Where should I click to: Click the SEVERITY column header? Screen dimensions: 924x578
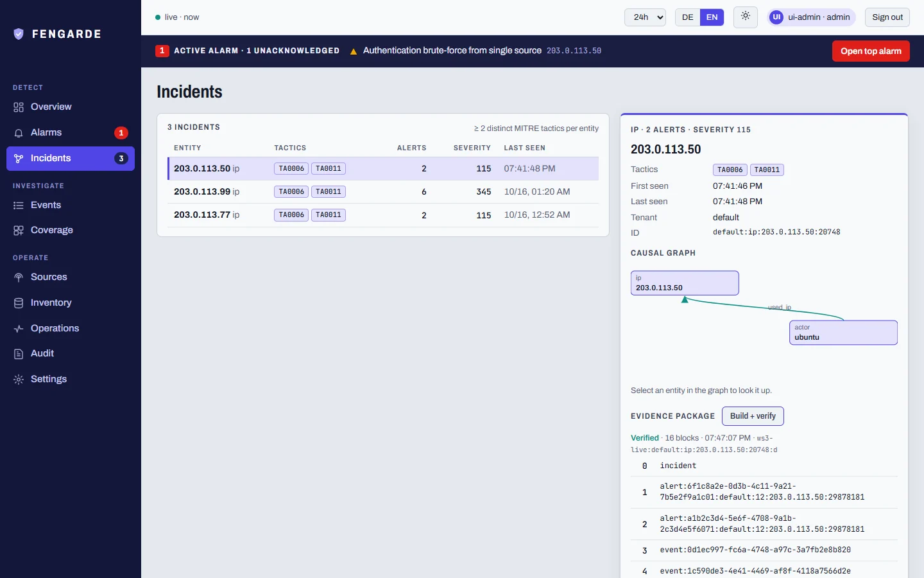tap(472, 148)
